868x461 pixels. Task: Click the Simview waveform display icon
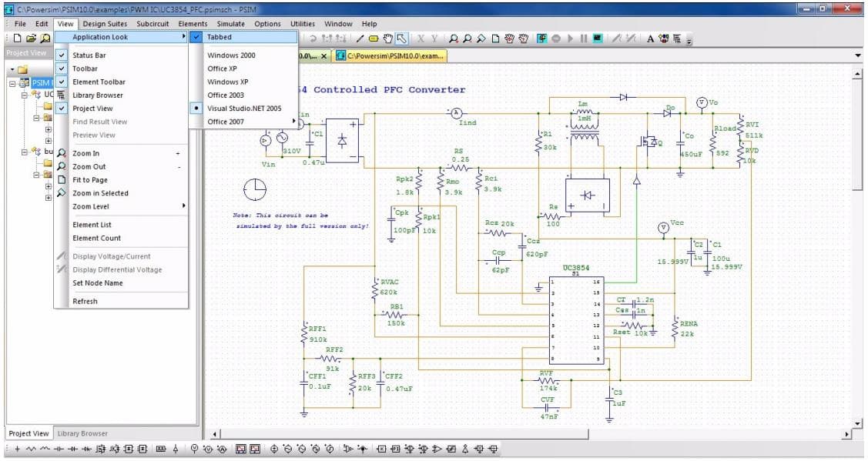point(598,38)
